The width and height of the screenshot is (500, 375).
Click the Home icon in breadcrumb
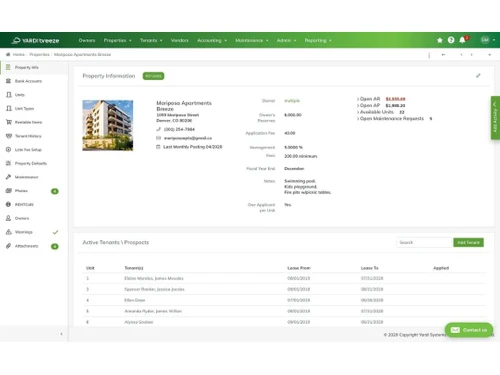click(x=8, y=54)
